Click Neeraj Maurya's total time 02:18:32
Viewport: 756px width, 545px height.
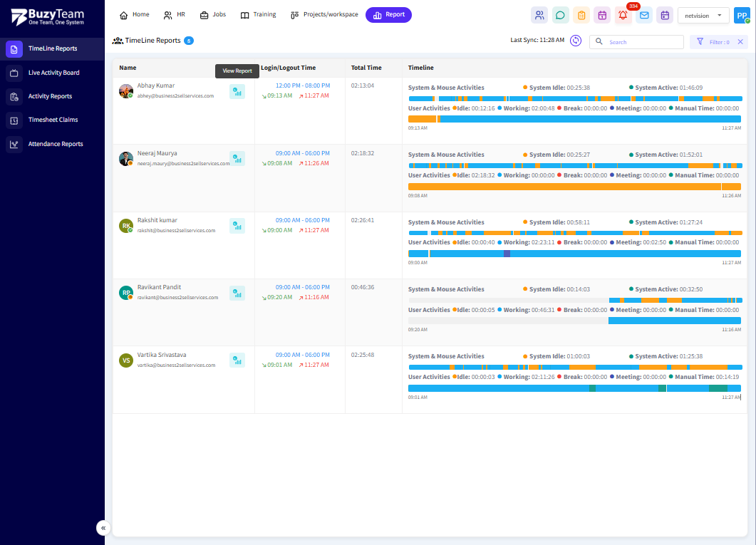[x=363, y=153]
